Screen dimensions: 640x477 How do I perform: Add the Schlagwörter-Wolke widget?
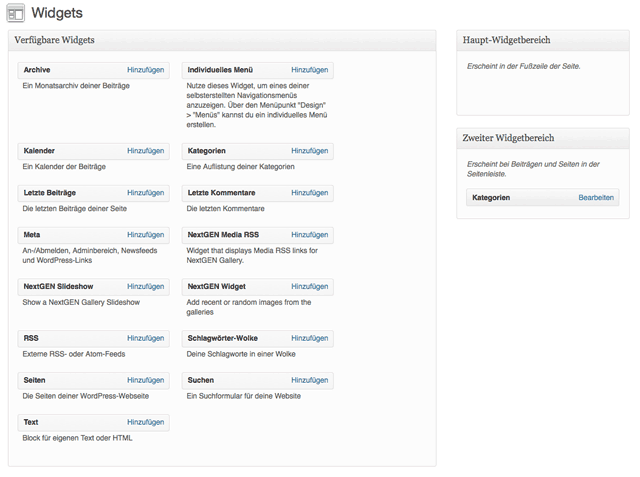click(309, 338)
